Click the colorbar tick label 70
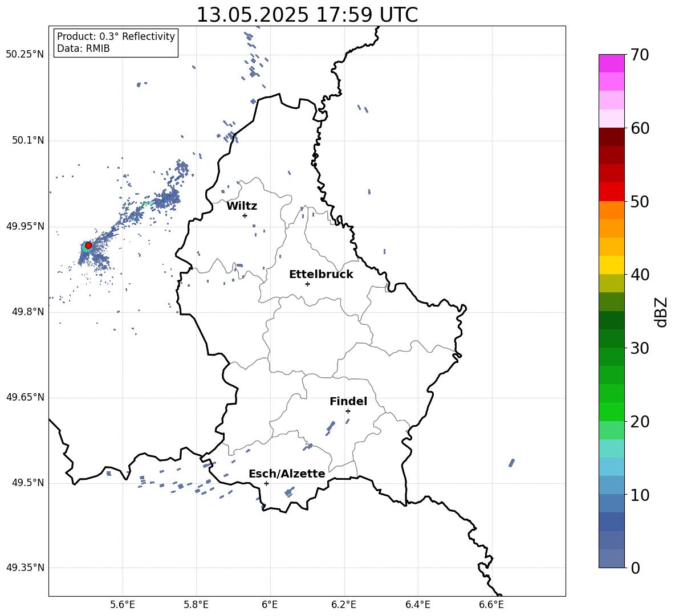This screenshot has width=675, height=616. [x=640, y=55]
